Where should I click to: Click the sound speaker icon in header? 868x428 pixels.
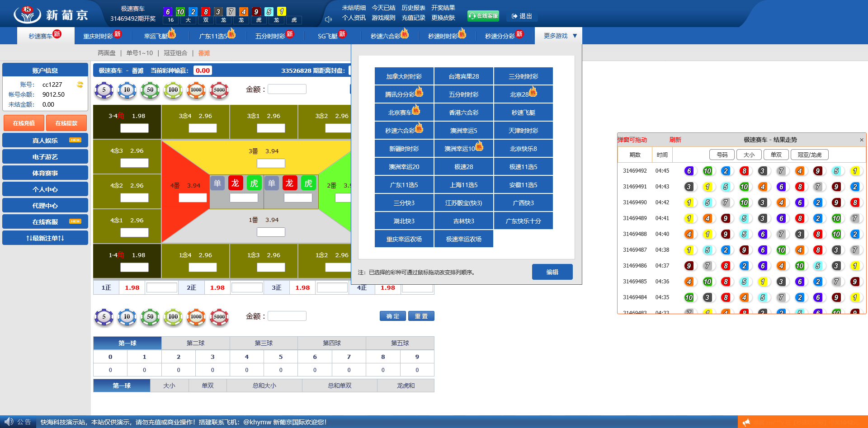329,19
